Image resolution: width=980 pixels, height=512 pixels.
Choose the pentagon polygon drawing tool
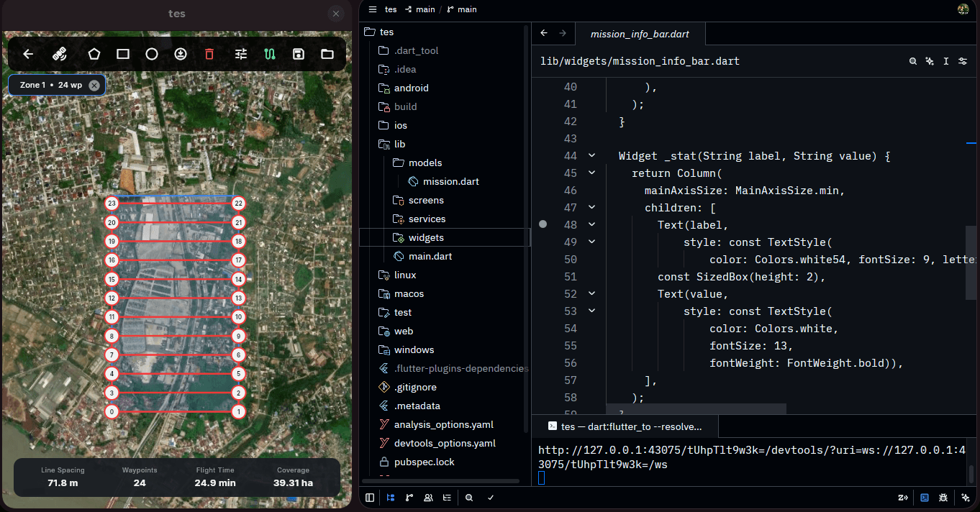[x=94, y=54]
